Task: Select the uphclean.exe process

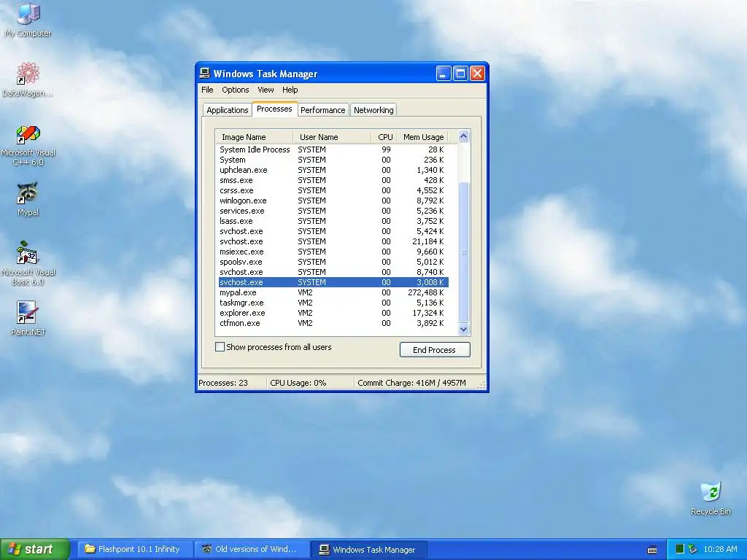Action: tap(333, 170)
